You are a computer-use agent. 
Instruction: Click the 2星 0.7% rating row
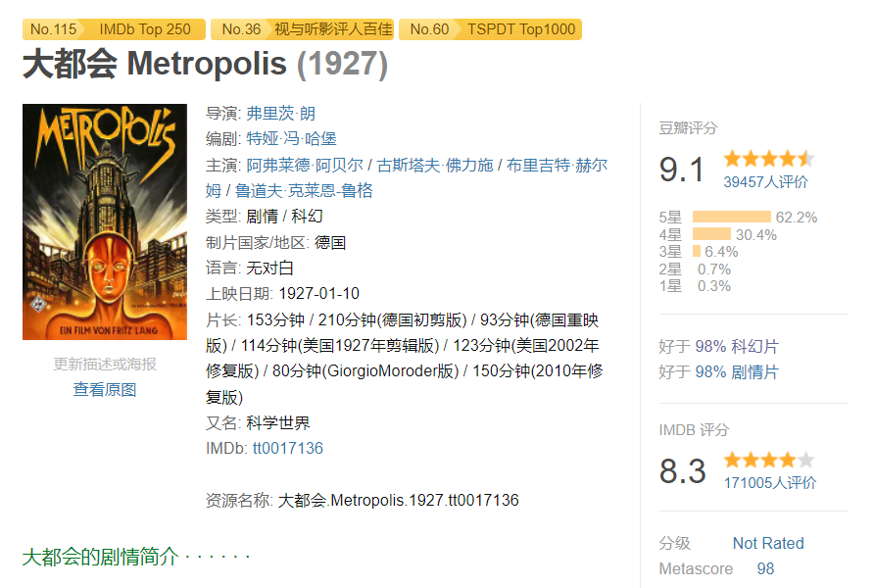click(x=695, y=269)
